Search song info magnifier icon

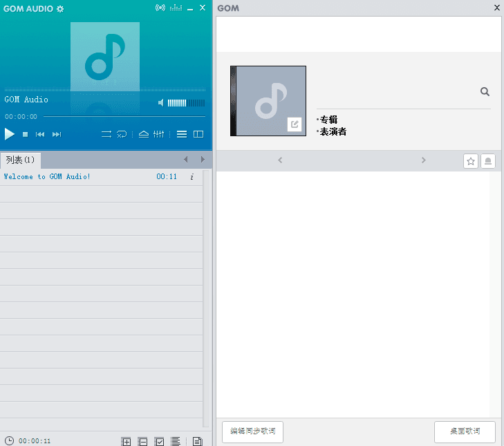(x=485, y=92)
